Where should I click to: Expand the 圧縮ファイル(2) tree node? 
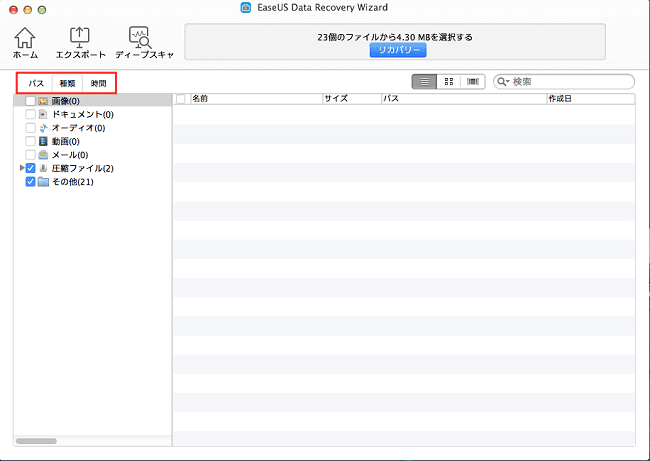22,168
